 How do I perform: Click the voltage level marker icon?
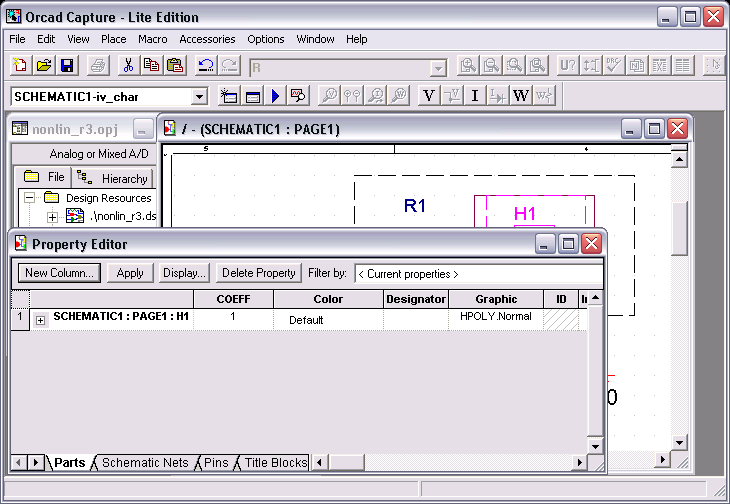tap(329, 96)
